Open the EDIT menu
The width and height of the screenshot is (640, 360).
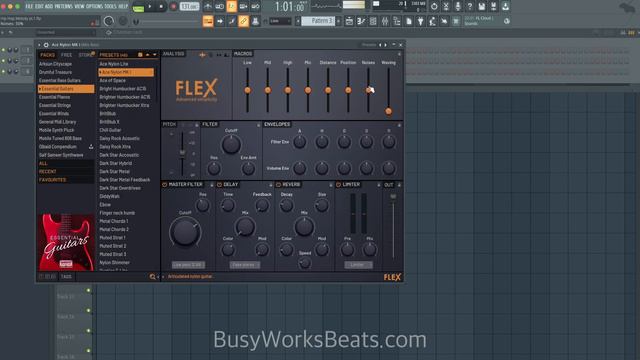(39, 7)
